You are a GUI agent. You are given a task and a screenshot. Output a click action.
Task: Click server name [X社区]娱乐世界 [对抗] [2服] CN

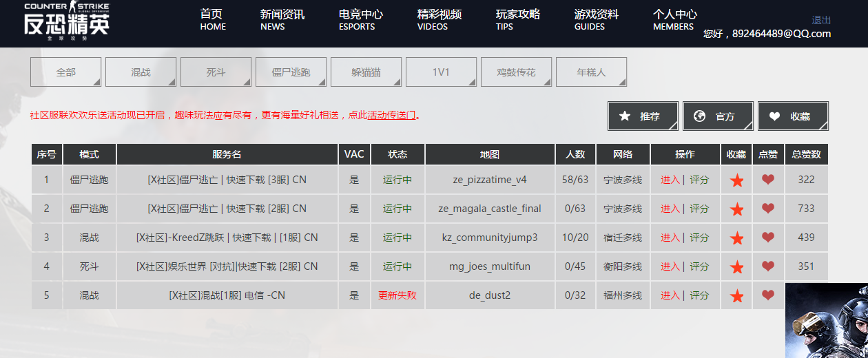(x=227, y=266)
